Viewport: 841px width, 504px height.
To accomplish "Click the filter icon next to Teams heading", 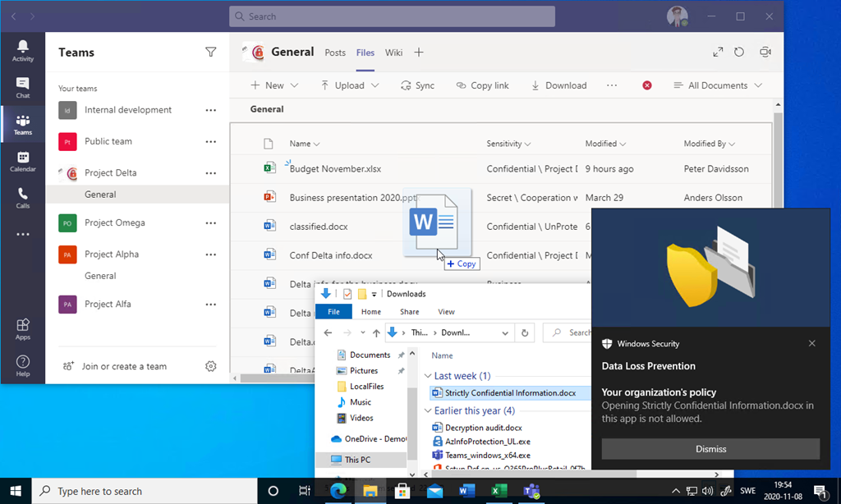I will click(211, 53).
